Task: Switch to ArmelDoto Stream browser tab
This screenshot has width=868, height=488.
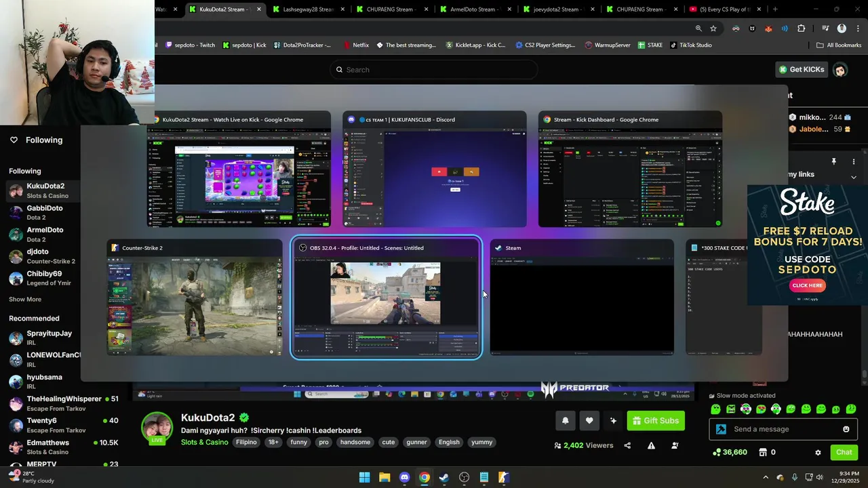Action: coord(476,9)
